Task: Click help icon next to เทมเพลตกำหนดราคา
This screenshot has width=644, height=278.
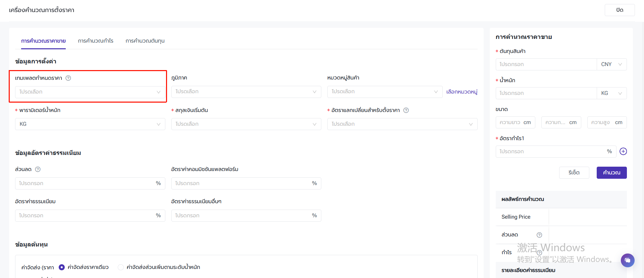Action: (68, 78)
